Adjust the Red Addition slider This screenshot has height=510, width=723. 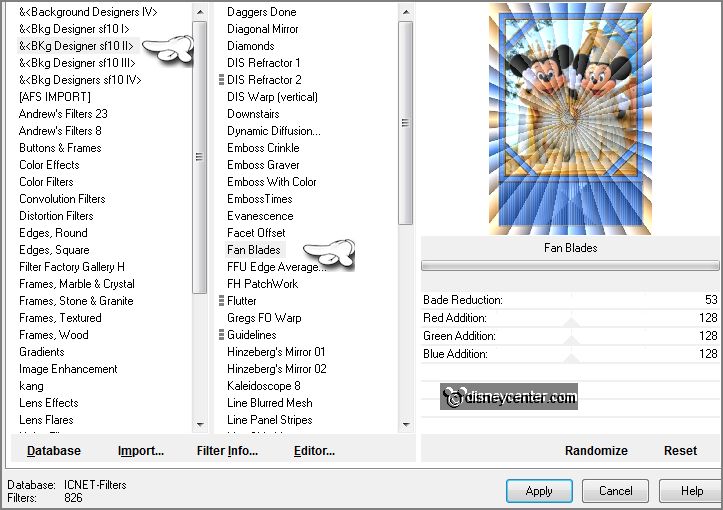(x=570, y=318)
